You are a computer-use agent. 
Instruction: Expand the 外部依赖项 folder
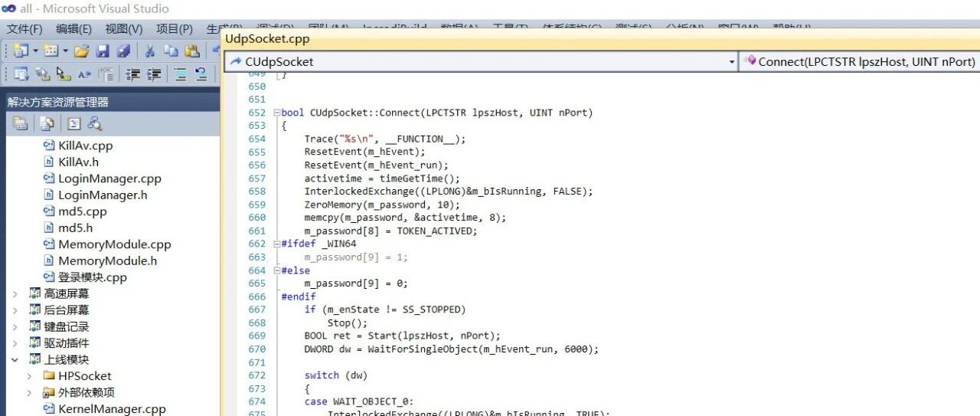click(x=30, y=392)
